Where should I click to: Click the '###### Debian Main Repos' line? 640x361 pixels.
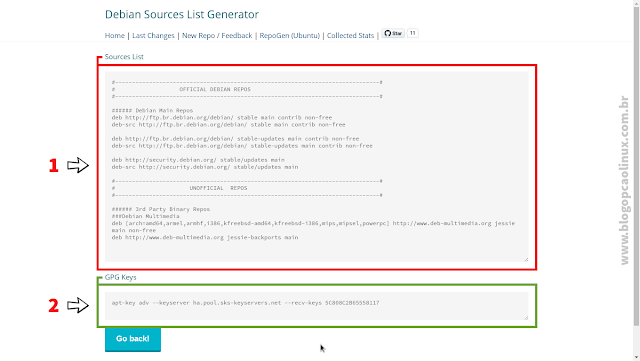152,110
